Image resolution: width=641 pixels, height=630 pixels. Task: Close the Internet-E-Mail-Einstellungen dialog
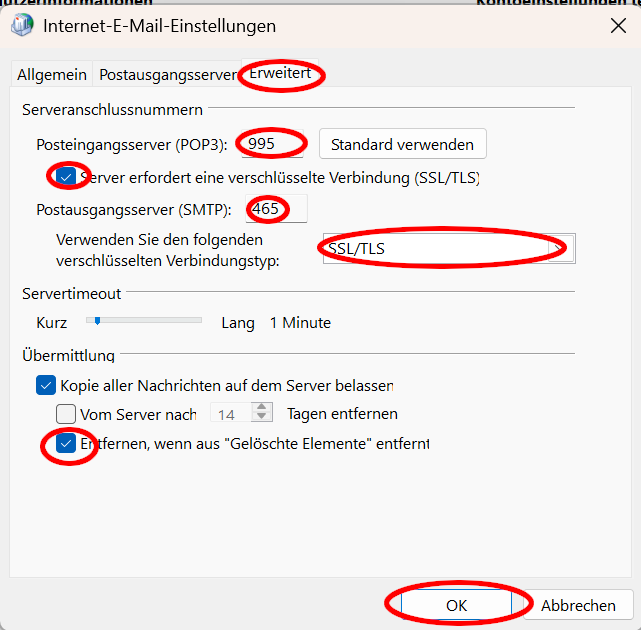pyautogui.click(x=618, y=26)
